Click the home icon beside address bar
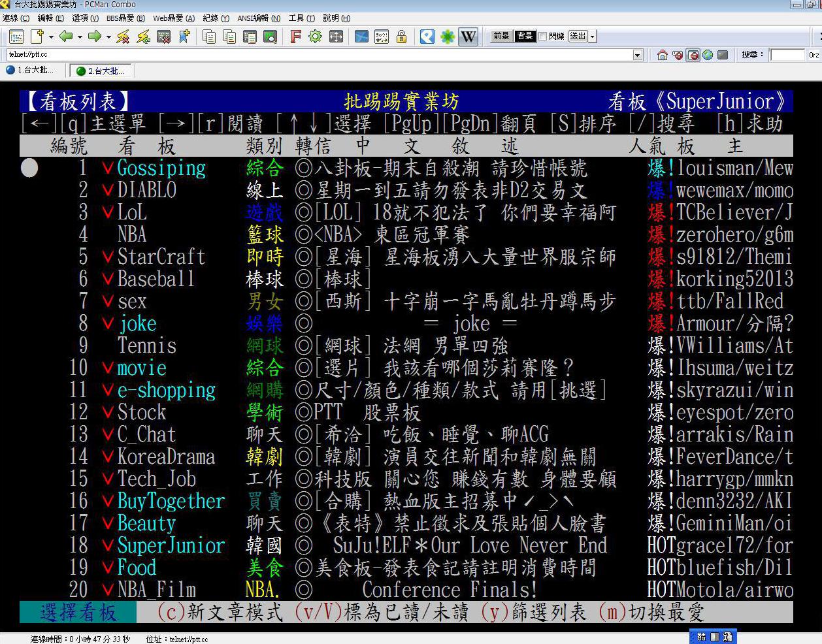This screenshot has width=822, height=644. tap(663, 55)
